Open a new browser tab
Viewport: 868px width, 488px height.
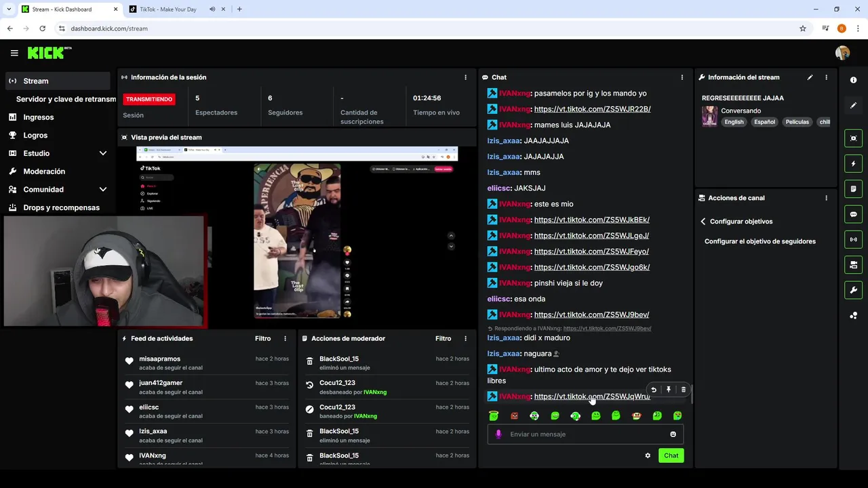[x=239, y=9]
